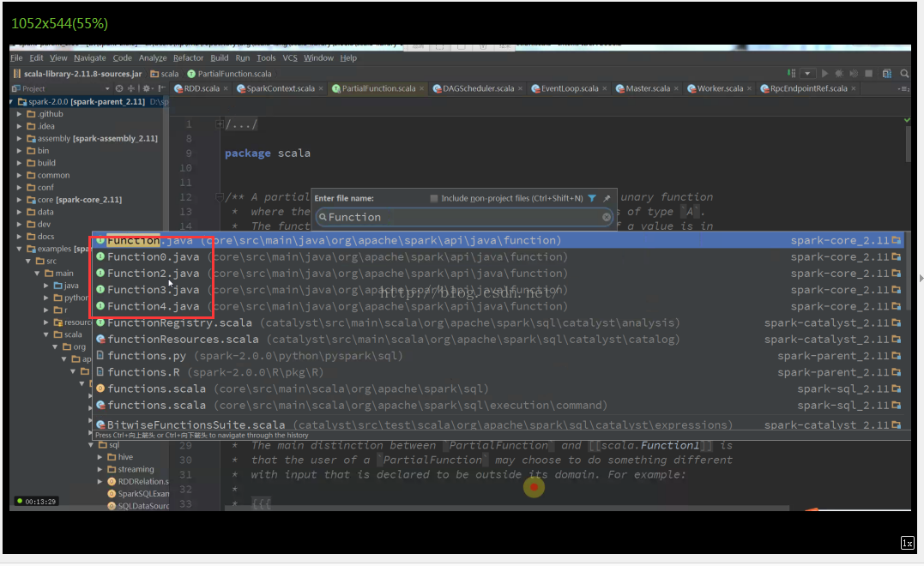Expand the hive folder
This screenshot has height=566, width=924.
coord(100,457)
